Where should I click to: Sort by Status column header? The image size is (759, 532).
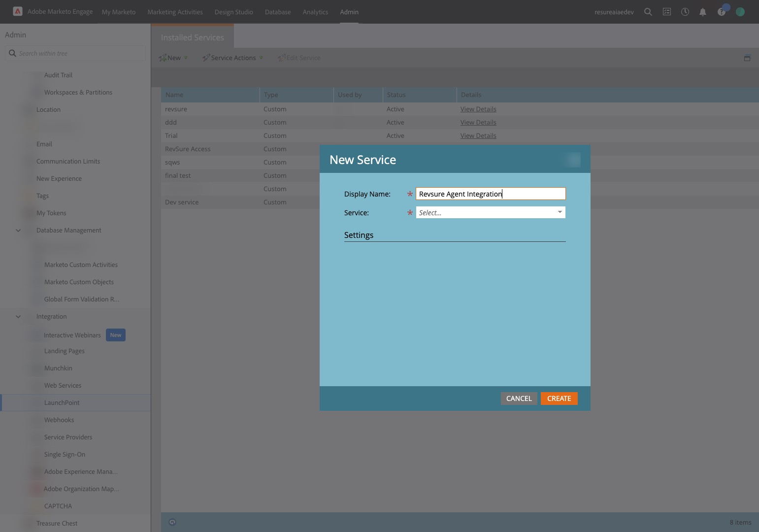click(x=420, y=95)
